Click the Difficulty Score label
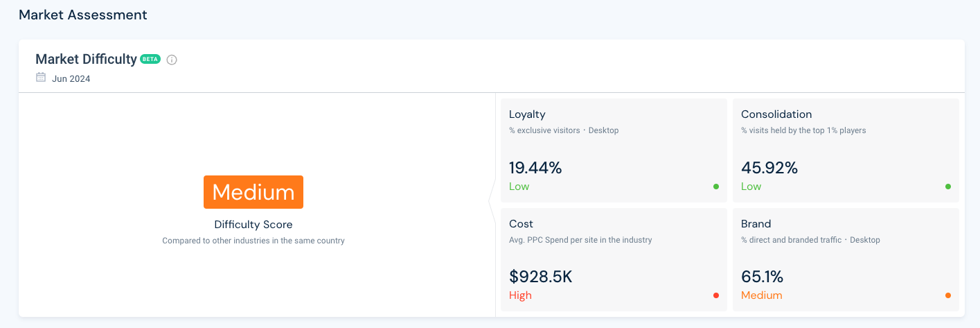This screenshot has width=980, height=328. point(253,225)
